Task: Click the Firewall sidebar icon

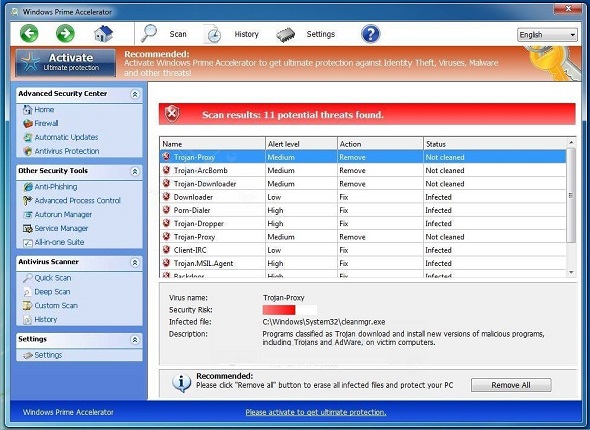Action: tap(28, 123)
